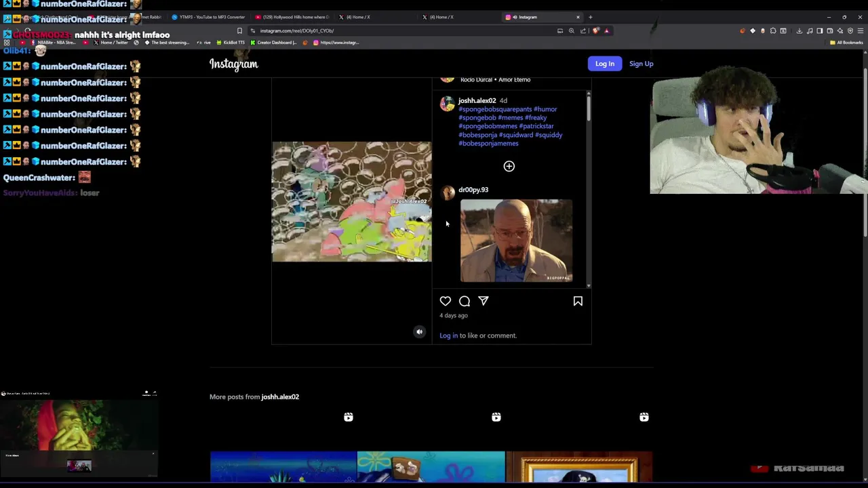Open the Rocío Dúrcal Amor Eterno audio link
Image resolution: width=868 pixels, height=488 pixels.
coord(495,80)
